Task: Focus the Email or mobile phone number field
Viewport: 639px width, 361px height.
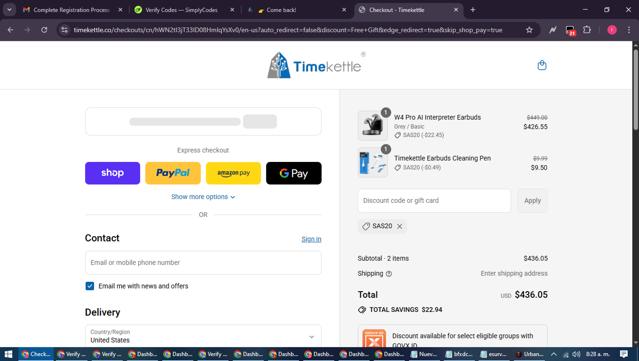Action: click(x=203, y=262)
